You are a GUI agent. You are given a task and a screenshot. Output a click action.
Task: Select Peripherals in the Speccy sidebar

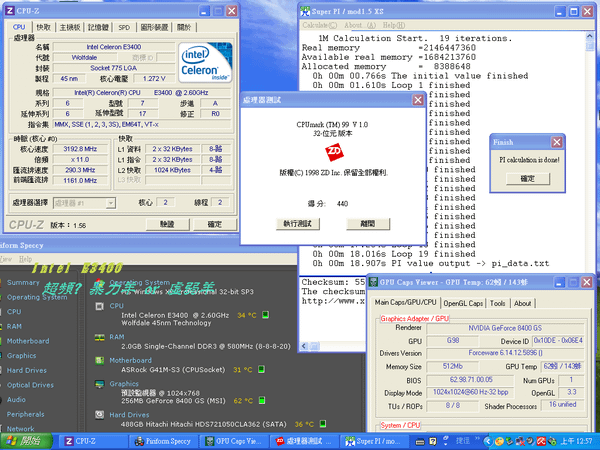click(25, 414)
